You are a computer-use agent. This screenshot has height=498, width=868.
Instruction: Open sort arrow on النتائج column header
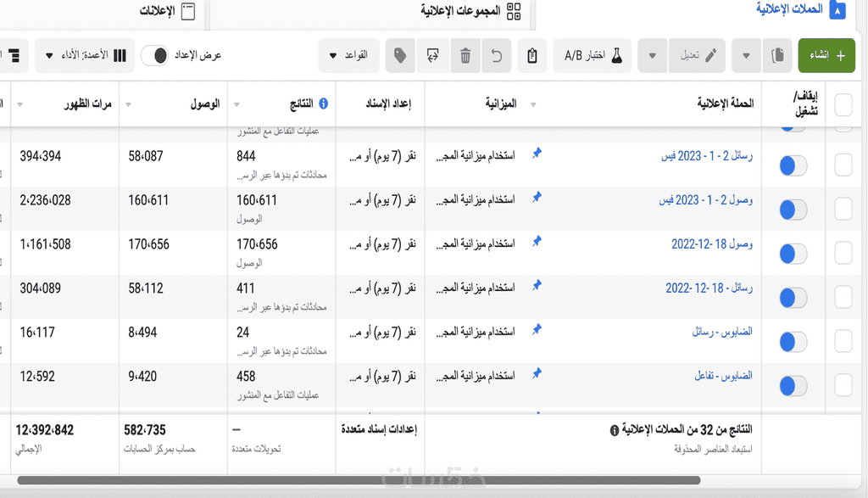(237, 104)
